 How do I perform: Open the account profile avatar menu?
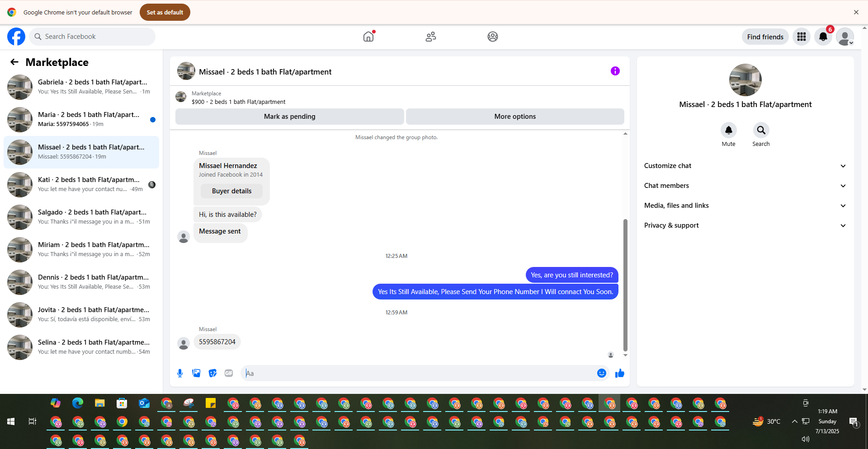844,37
